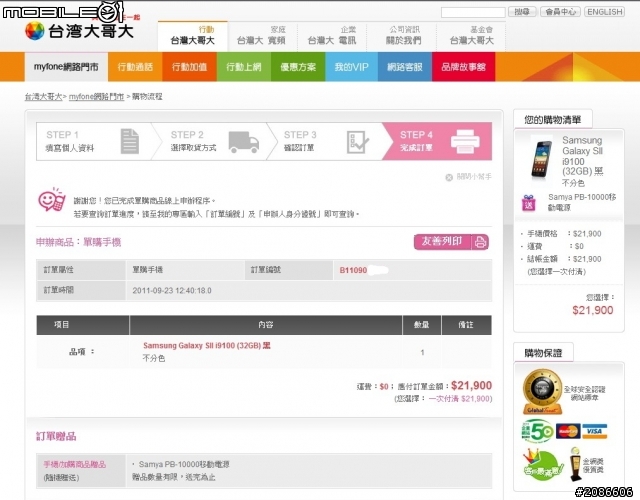
Task: Click the pink smiley phone mascot icon
Action: point(51,200)
